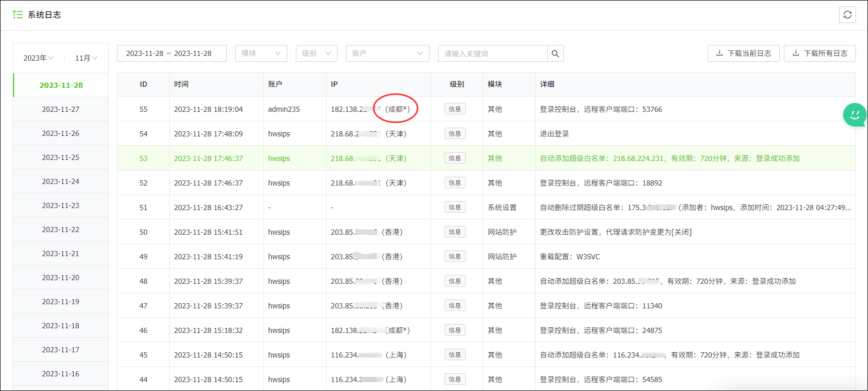Image resolution: width=868 pixels, height=391 pixels.
Task: Click time 2023-11-28 15:18:32
Action: 208,330
